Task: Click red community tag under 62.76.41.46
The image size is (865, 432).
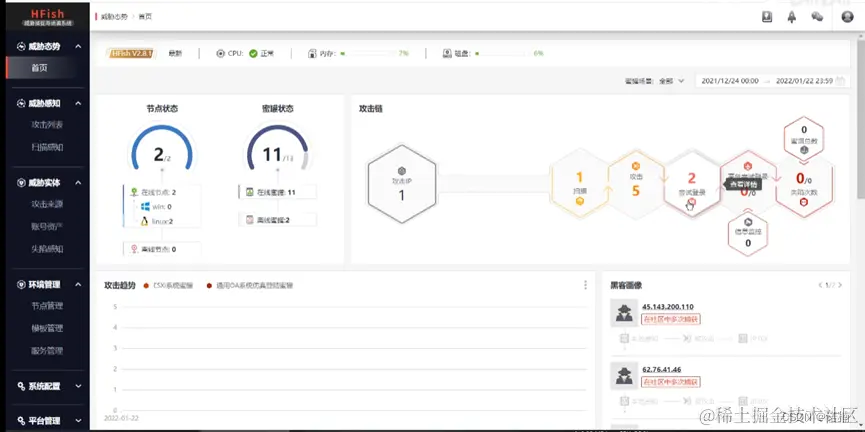Action: click(x=671, y=382)
